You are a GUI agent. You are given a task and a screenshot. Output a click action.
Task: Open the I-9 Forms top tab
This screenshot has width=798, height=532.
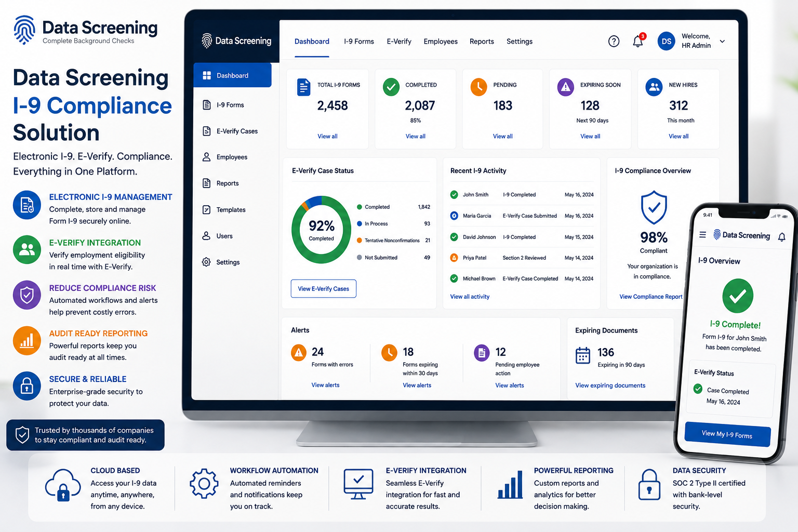click(359, 42)
